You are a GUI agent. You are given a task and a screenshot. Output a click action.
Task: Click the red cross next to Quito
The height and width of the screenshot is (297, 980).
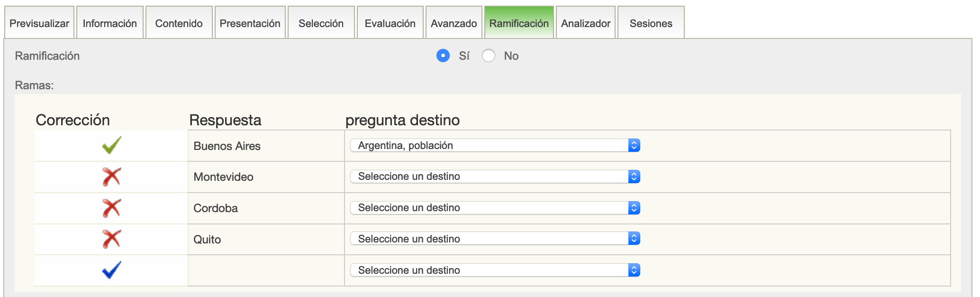pos(111,239)
